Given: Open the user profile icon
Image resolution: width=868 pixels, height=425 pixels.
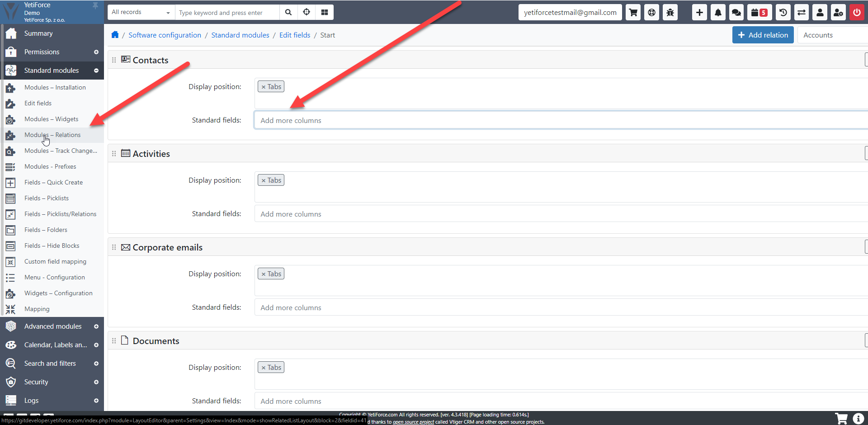Looking at the screenshot, I should 820,12.
